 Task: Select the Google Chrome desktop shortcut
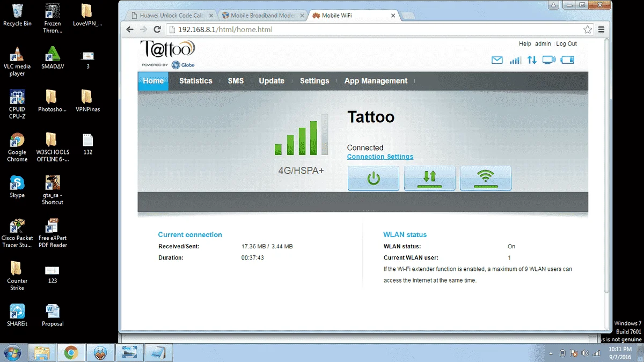pyautogui.click(x=17, y=147)
